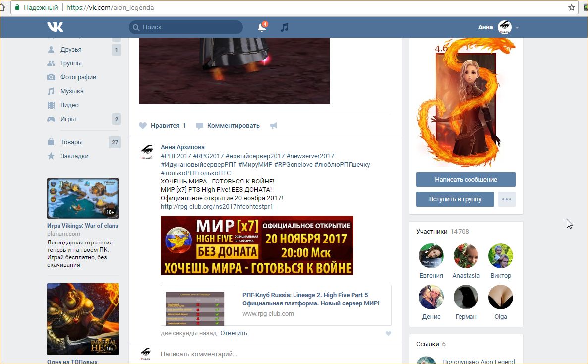This screenshot has width=588, height=364.
Task: Open member Anastasia's avatar
Action: (466, 256)
